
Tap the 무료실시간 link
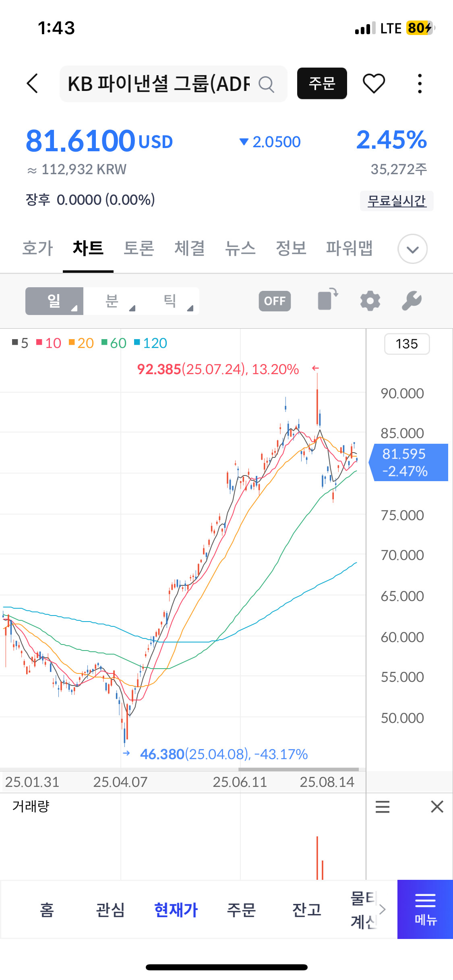397,201
